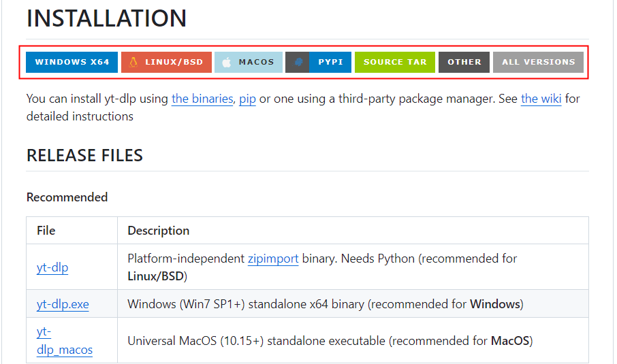Open the Source Tar badge
This screenshot has width=617, height=364.
pyautogui.click(x=395, y=62)
